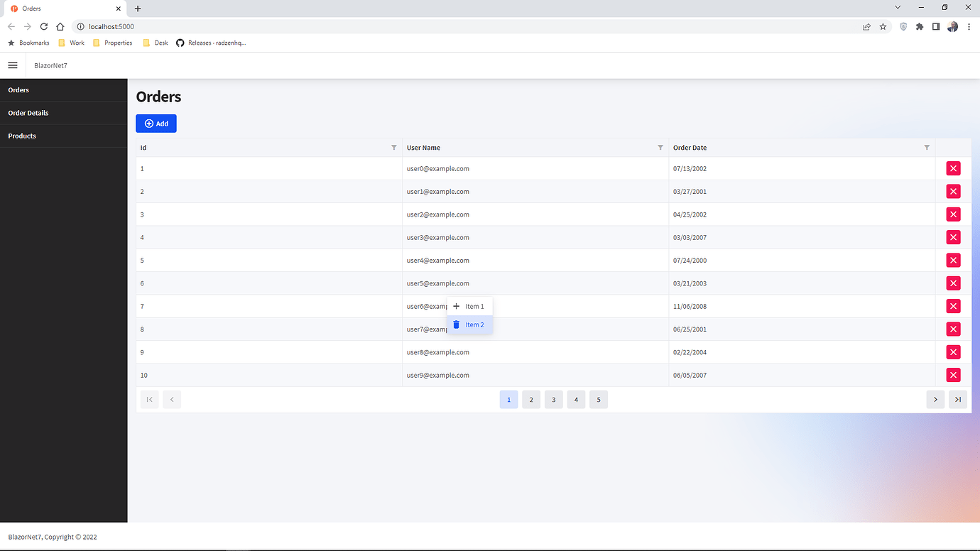This screenshot has width=980, height=551.
Task: Delete the row for user4@example.com
Action: click(x=953, y=260)
